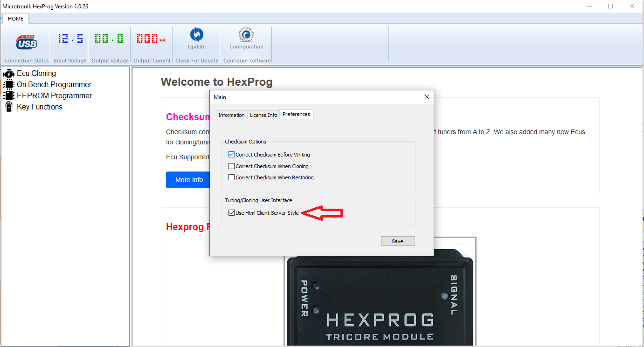The height and width of the screenshot is (347, 644).
Task: Open the Configuration settings icon
Action: pyautogui.click(x=246, y=41)
